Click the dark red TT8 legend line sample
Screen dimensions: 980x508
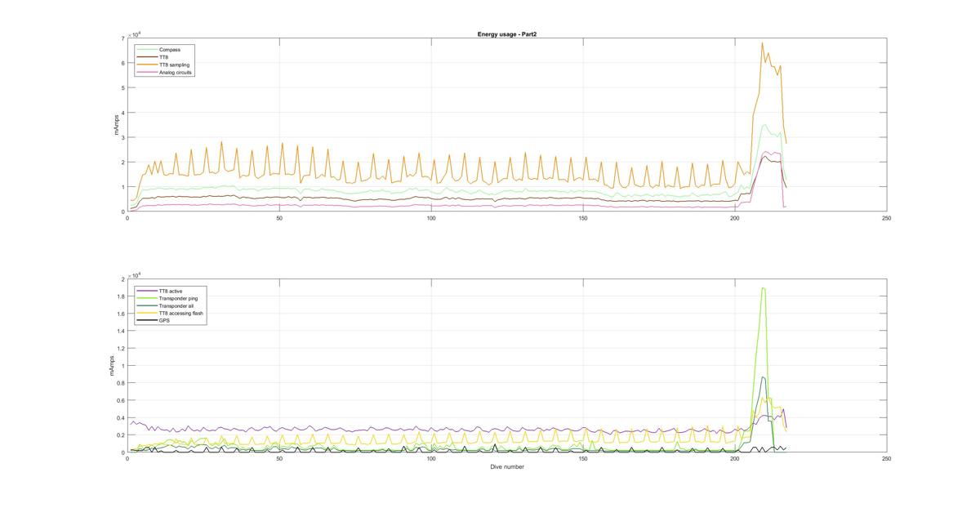[x=147, y=57]
